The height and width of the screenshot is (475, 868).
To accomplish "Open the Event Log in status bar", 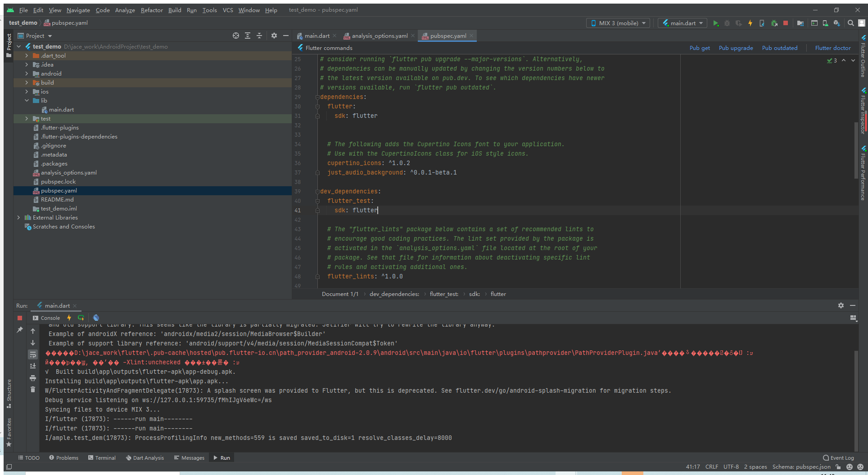I will [x=838, y=457].
